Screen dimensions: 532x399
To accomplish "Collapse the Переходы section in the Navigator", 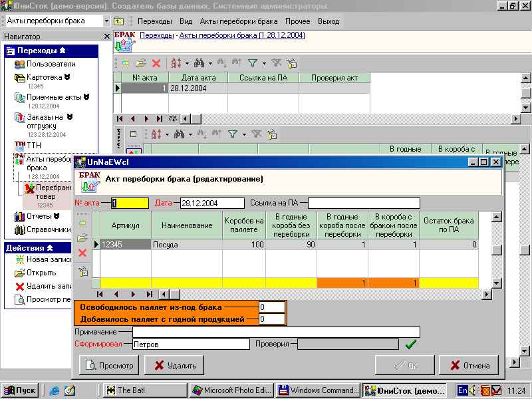I will point(63,51).
